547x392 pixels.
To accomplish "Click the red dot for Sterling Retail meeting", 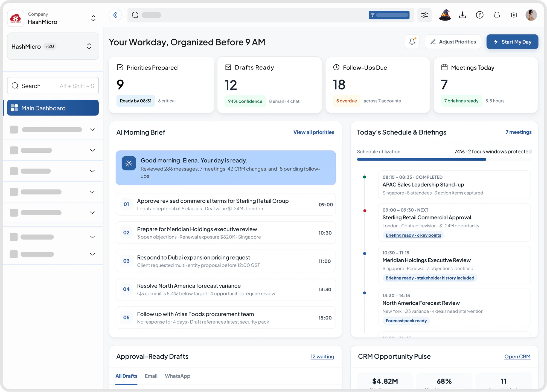I will [x=365, y=211].
